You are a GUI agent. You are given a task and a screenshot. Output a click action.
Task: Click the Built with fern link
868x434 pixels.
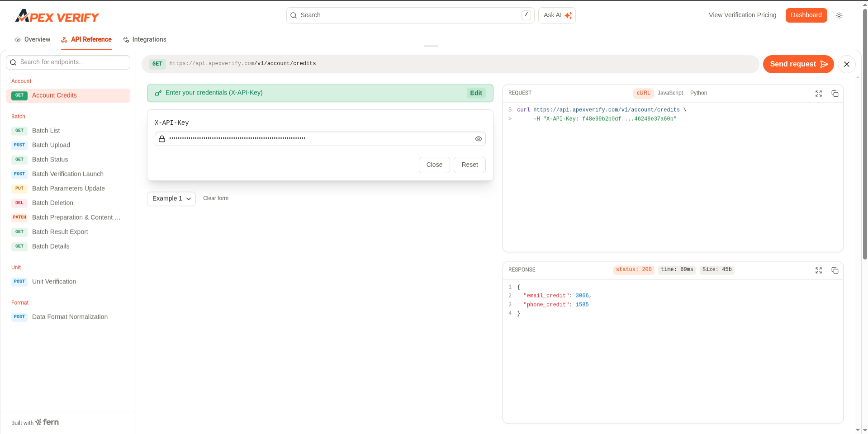(35, 422)
